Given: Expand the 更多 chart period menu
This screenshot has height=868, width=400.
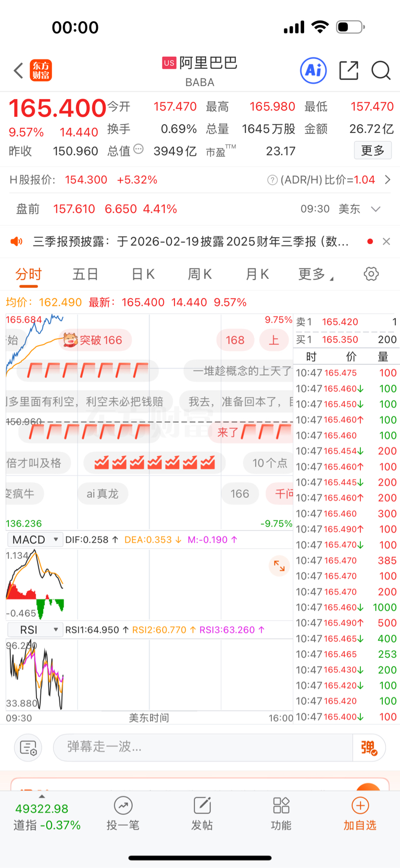Looking at the screenshot, I should (316, 274).
